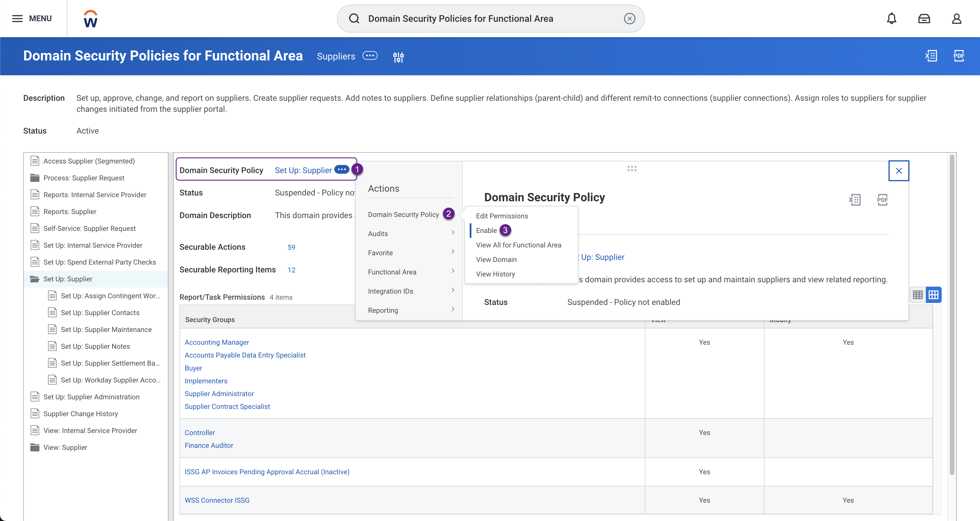
Task: Open the Supplier Contract Specialist link
Action: click(x=227, y=407)
